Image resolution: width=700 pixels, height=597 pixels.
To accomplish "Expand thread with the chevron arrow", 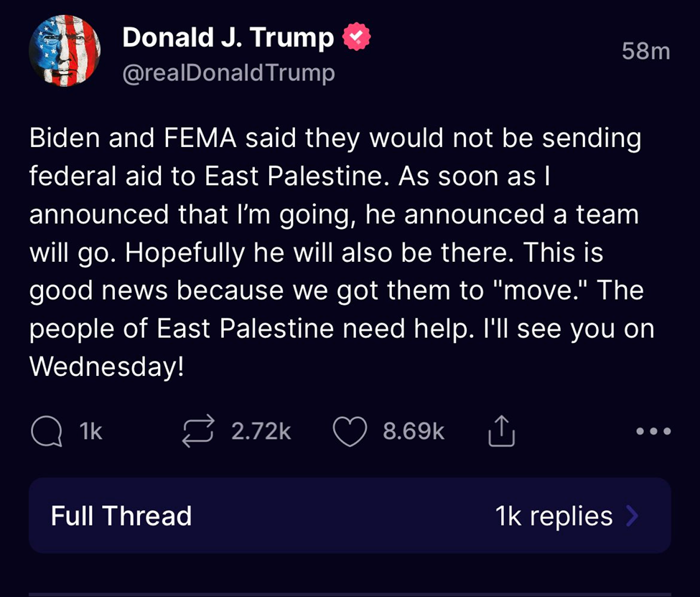I will point(632,515).
